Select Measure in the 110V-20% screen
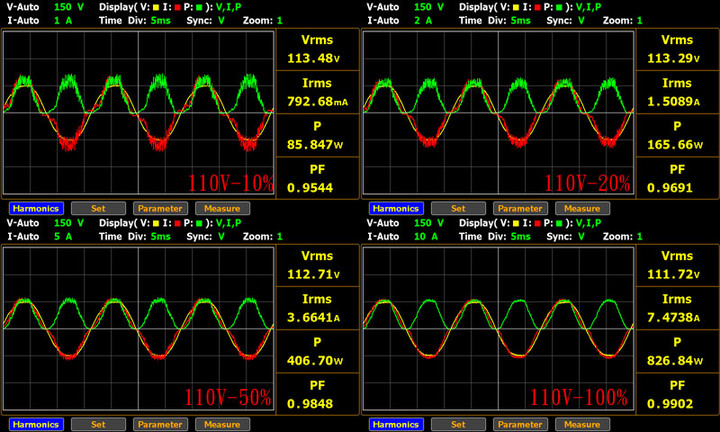 tap(582, 208)
